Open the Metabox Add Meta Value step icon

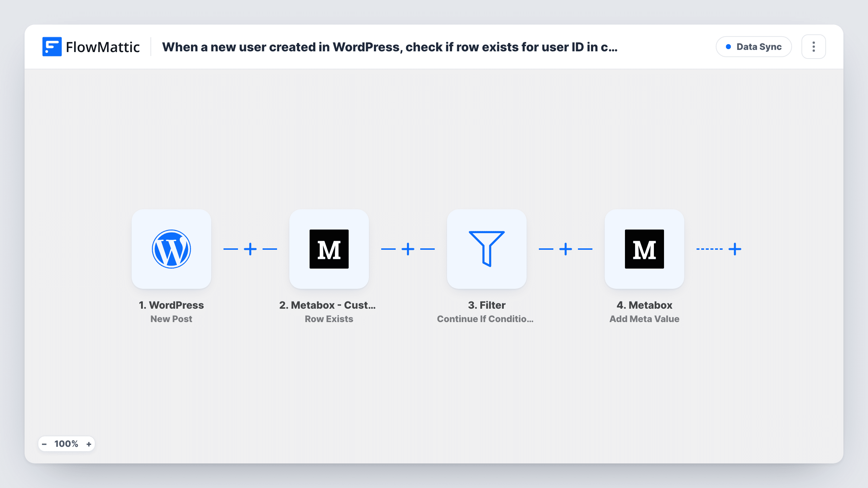(x=644, y=249)
